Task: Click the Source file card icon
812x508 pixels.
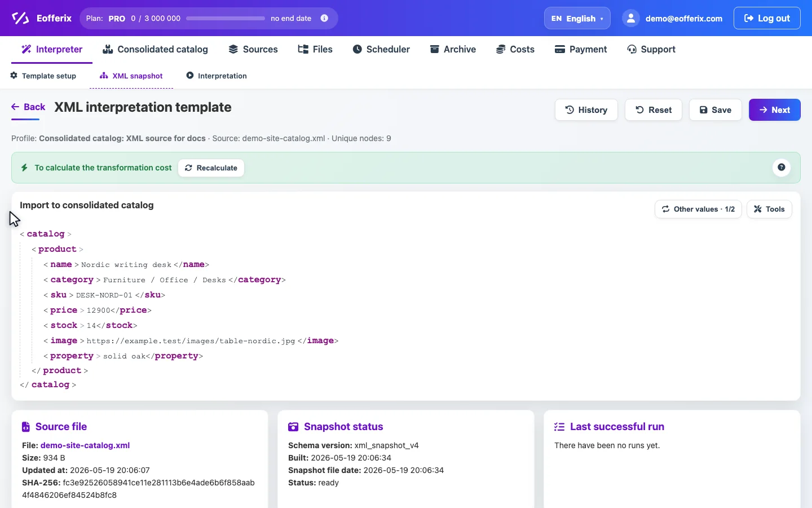Action: tap(26, 427)
